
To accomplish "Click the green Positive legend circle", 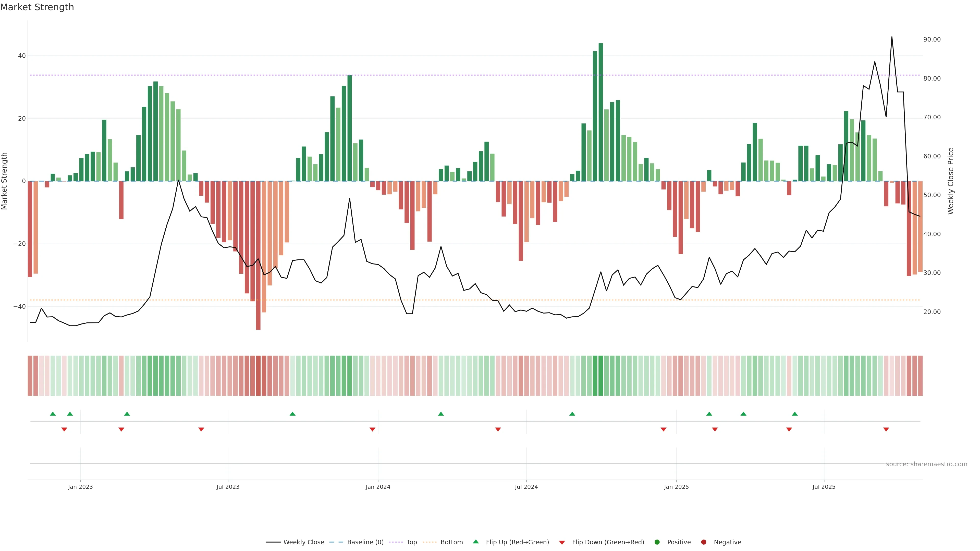I will click(657, 542).
